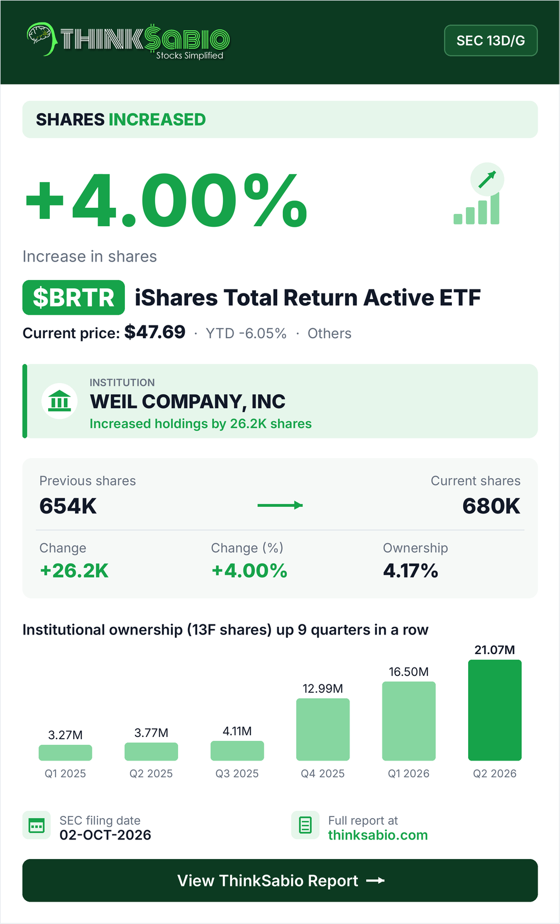Open the thinksabio.com link

tap(377, 835)
